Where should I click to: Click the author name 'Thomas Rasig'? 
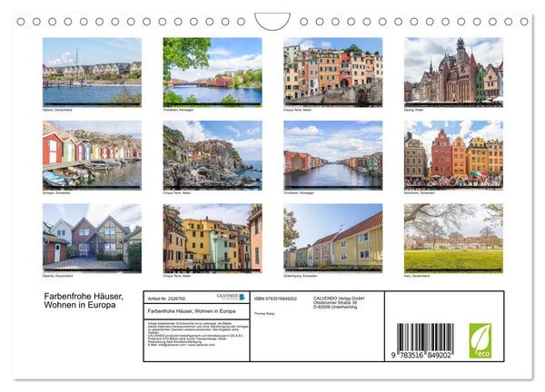pos(263,314)
